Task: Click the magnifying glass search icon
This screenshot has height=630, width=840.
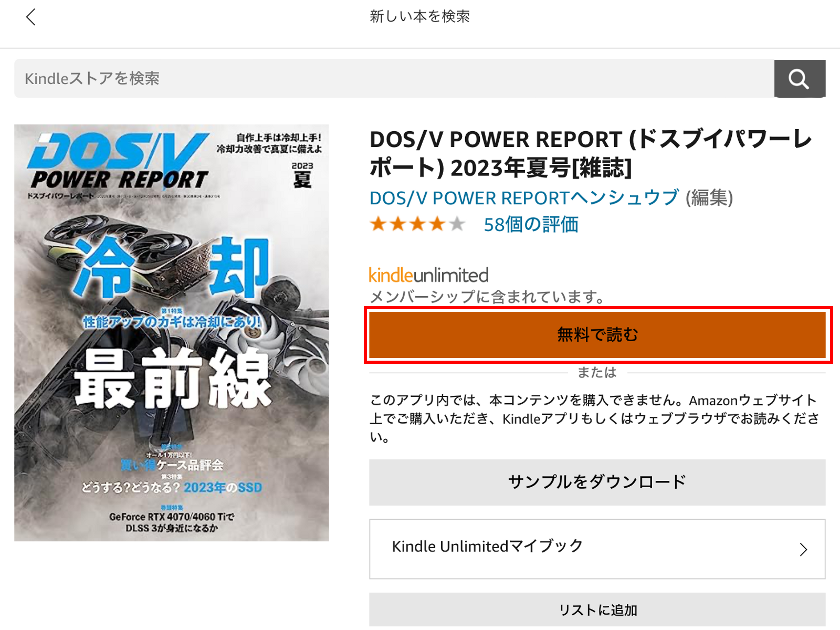Action: (799, 79)
